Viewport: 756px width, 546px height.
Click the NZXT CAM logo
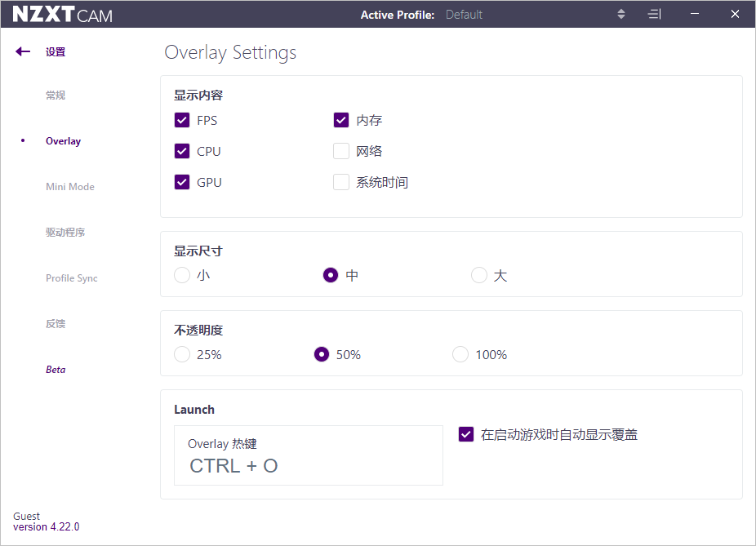coord(62,15)
